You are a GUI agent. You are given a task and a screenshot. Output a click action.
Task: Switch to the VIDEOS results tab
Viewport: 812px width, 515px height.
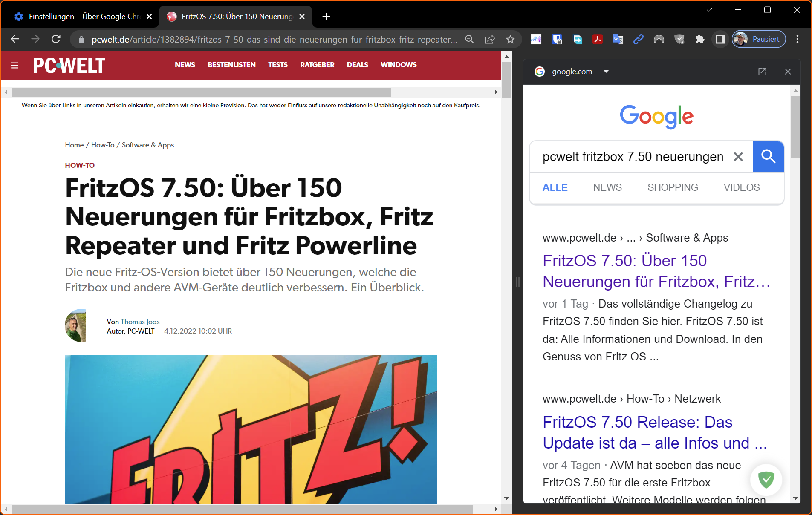click(742, 187)
